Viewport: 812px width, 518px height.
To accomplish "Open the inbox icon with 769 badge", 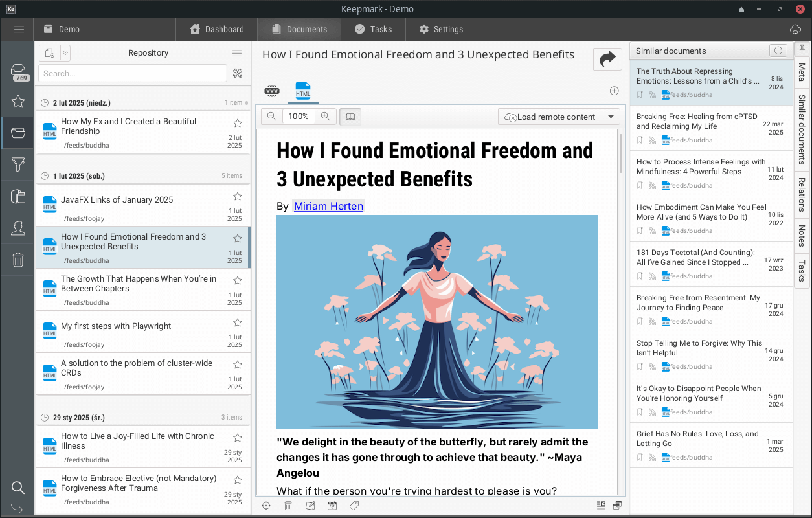I will coord(18,71).
